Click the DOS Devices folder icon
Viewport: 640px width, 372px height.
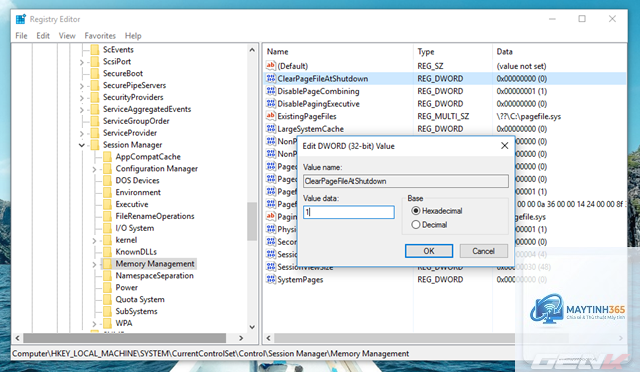pos(107,180)
